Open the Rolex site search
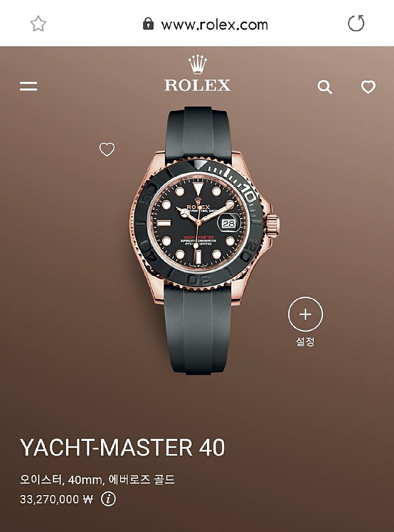 (325, 87)
